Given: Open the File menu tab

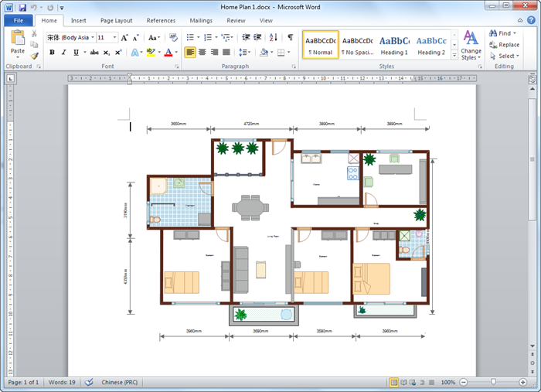Looking at the screenshot, I should click(18, 21).
